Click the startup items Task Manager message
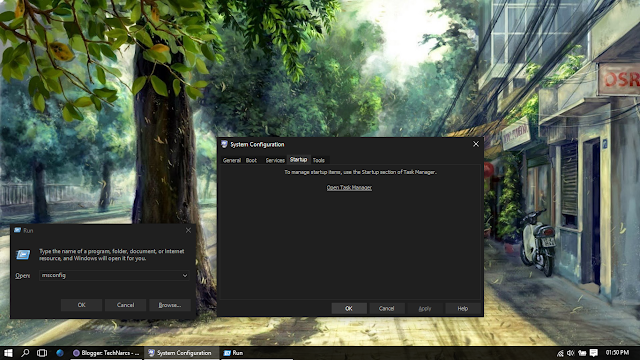 (360, 172)
